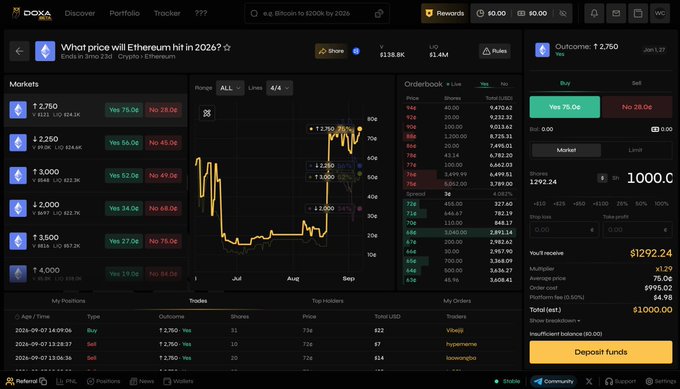
Task: Open the notifications bell
Action: point(594,13)
